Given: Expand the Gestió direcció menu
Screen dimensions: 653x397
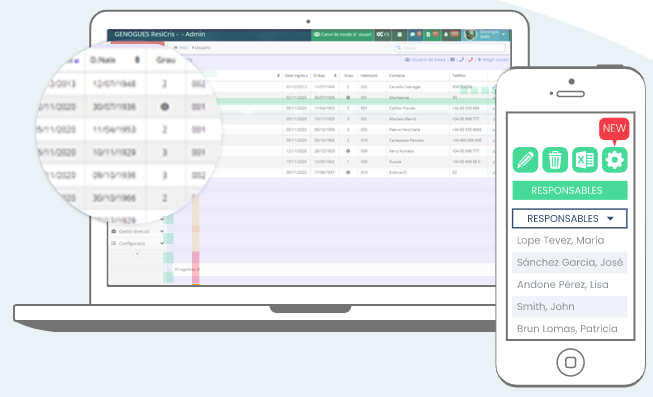Looking at the screenshot, I should point(138,231).
